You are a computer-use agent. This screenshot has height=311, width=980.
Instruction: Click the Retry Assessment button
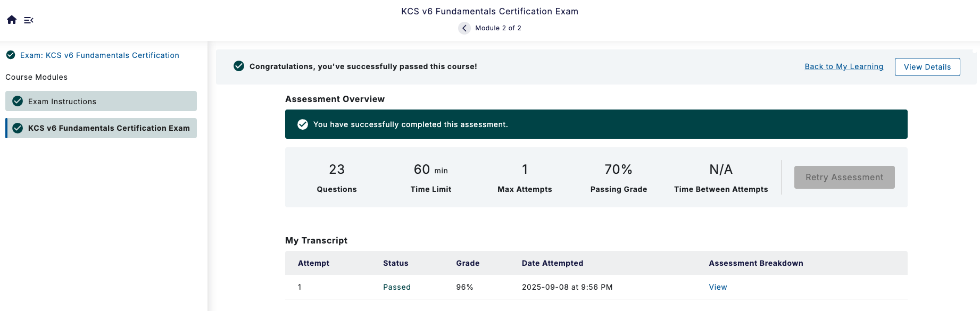(x=844, y=177)
